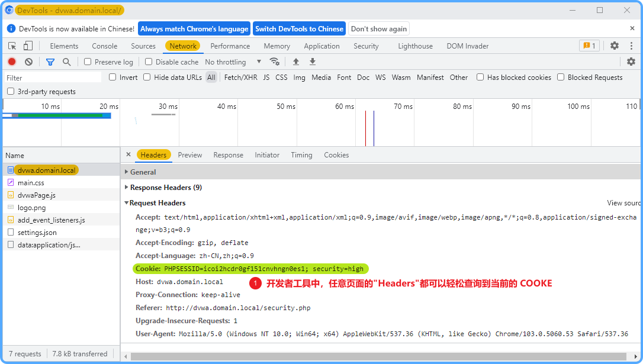
Task: Select main.css file icon
Action: point(11,182)
